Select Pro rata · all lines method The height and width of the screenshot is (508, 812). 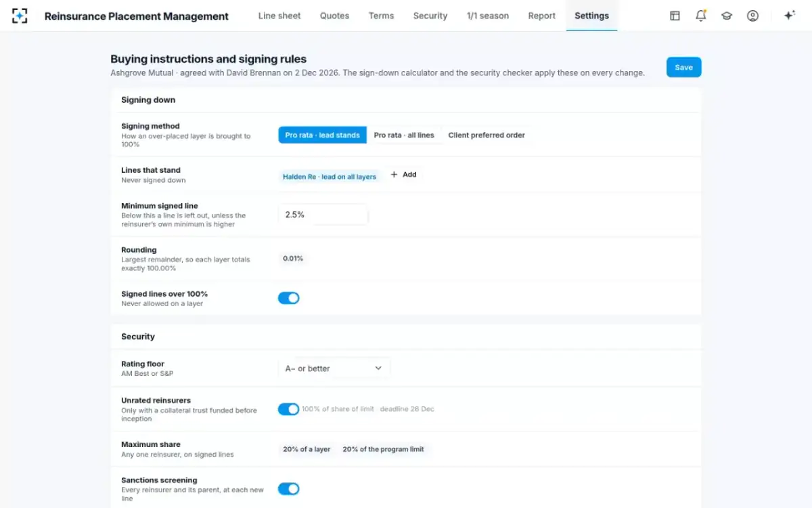404,135
